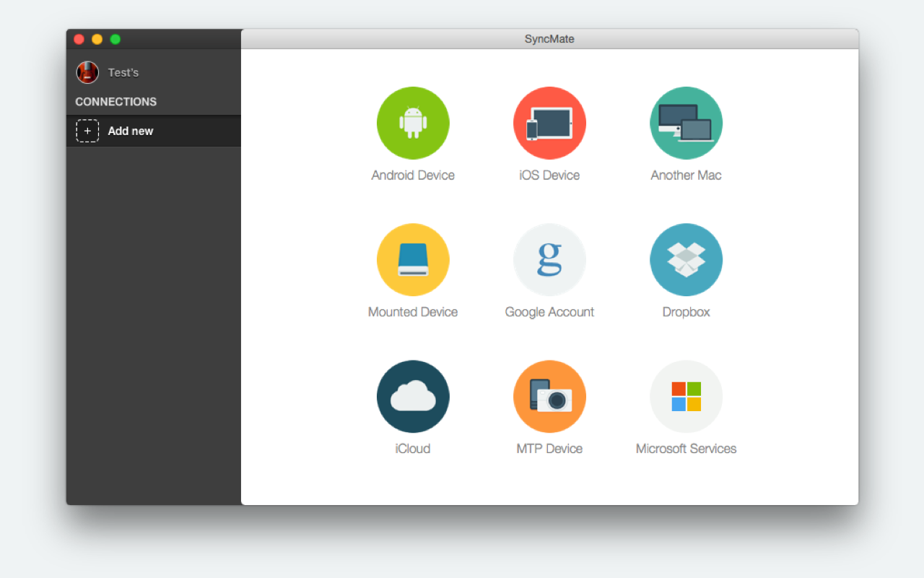Click the dashed plus Add new icon
Screen dimensions: 924x578
tap(87, 131)
